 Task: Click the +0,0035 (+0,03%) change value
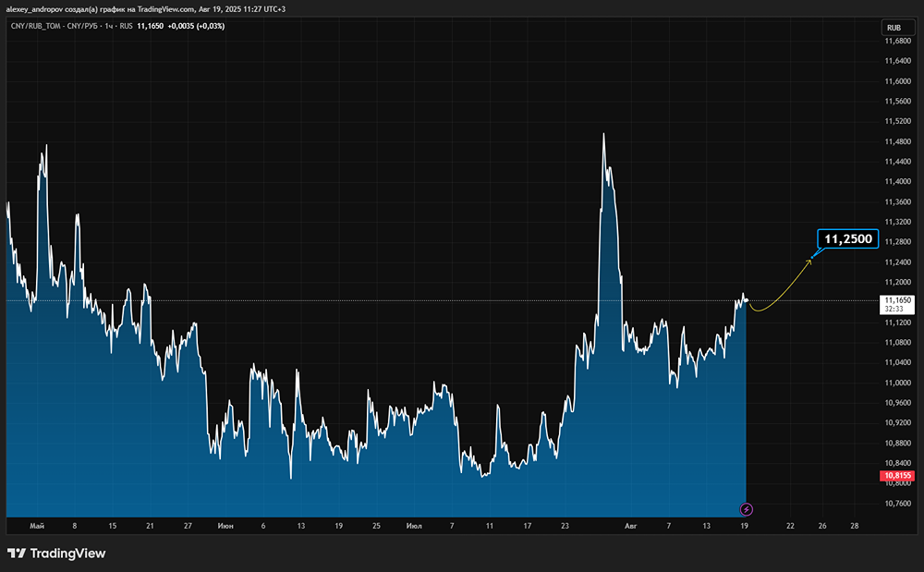[x=197, y=26]
